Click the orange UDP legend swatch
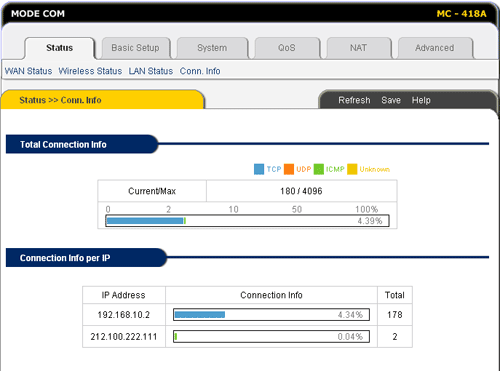The height and width of the screenshot is (371, 500). click(289, 169)
